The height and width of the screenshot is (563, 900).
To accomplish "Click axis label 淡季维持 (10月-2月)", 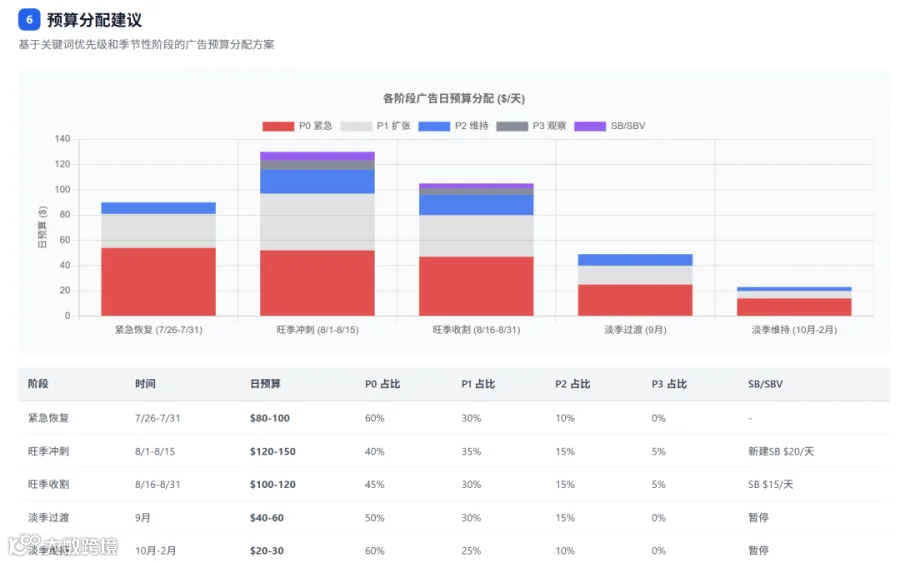I will click(794, 330).
